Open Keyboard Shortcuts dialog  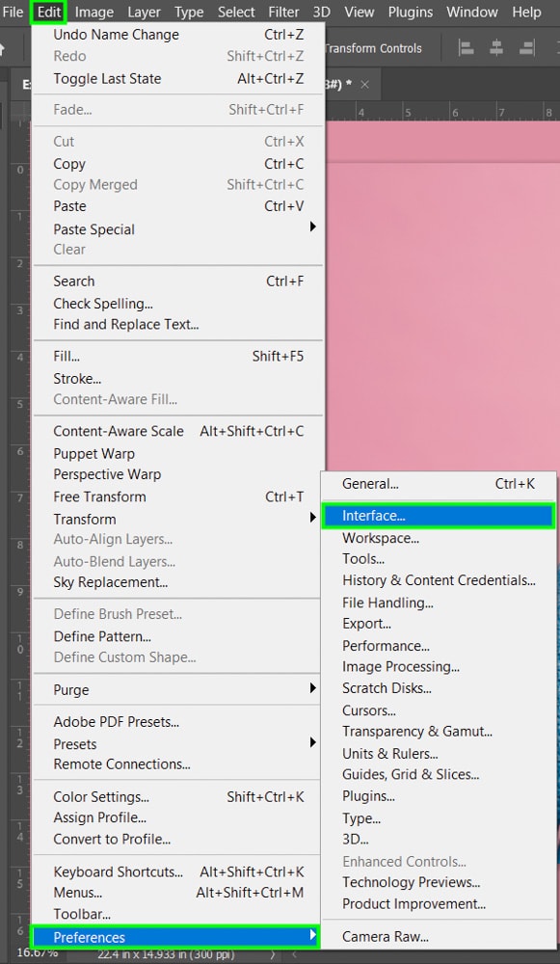pyautogui.click(x=178, y=871)
